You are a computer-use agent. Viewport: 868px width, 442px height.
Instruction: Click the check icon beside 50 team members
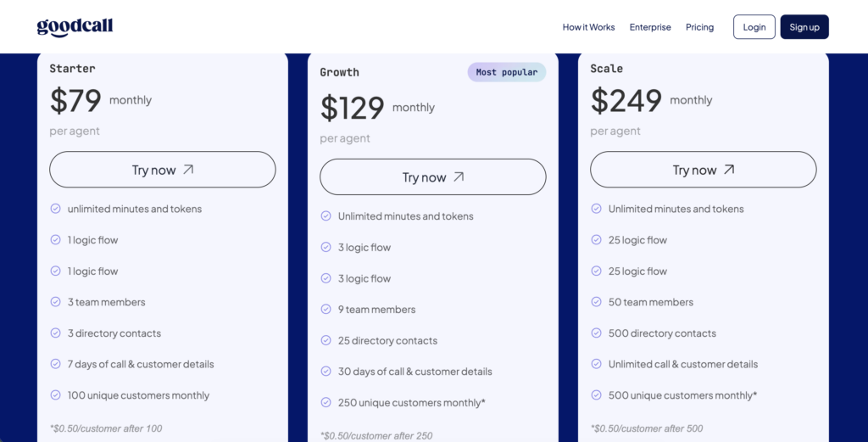coord(596,302)
